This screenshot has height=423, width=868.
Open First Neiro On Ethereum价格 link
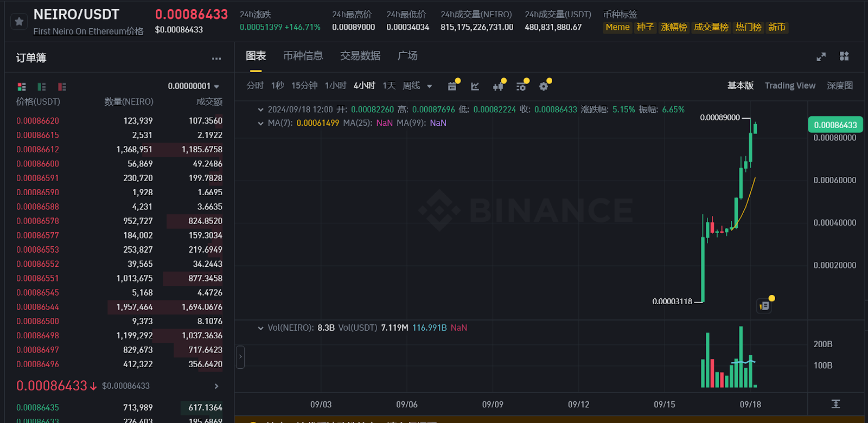point(88,31)
